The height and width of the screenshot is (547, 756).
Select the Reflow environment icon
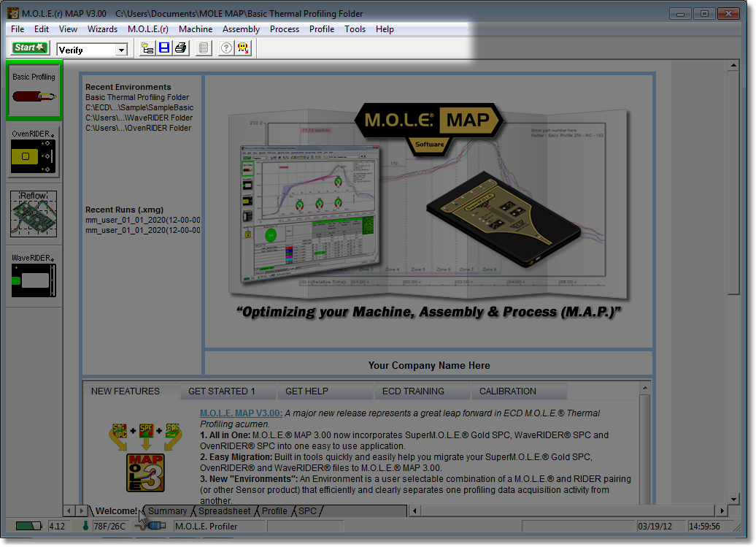[34, 214]
